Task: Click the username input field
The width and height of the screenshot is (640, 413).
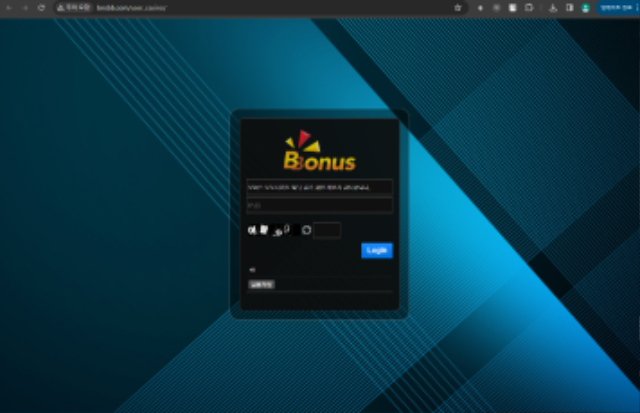Action: click(319, 187)
